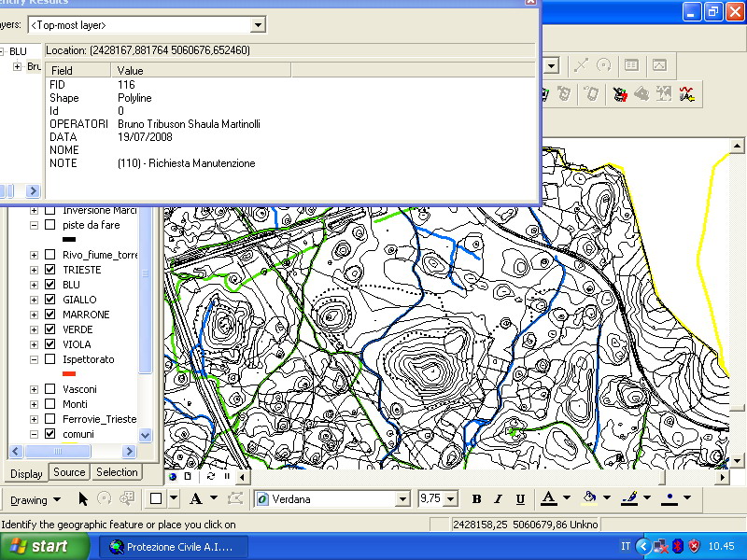This screenshot has width=747, height=560.
Task: Click the red and yellow line tool icon
Action: pos(687,93)
